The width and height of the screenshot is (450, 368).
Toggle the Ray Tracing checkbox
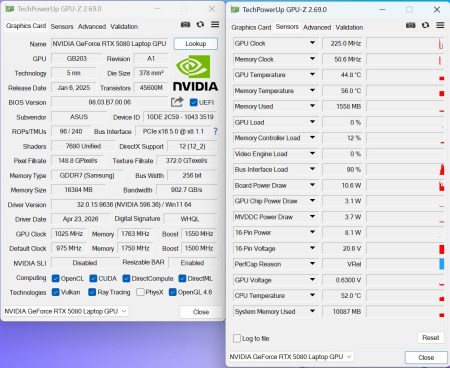[x=92, y=292]
